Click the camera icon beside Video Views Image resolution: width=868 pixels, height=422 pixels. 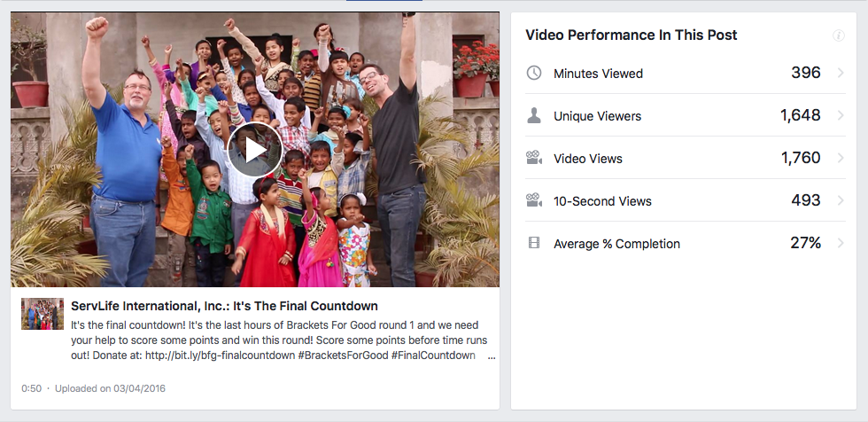[x=534, y=158]
